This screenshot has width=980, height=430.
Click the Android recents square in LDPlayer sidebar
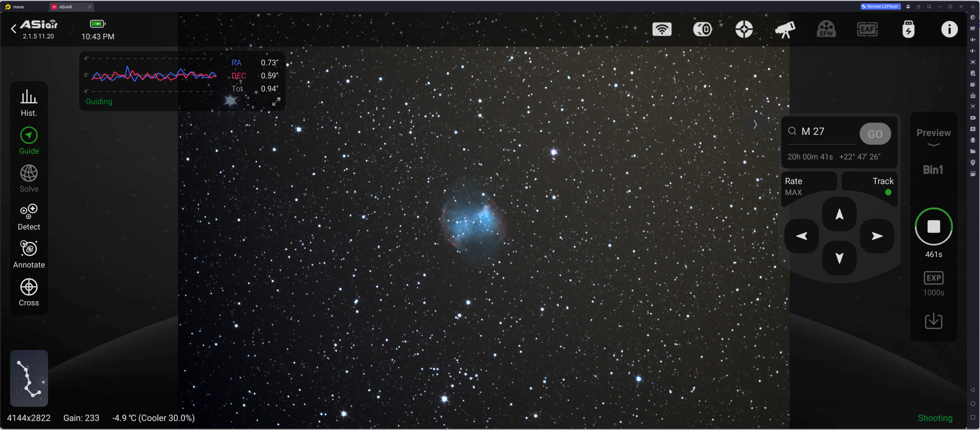coord(973,417)
